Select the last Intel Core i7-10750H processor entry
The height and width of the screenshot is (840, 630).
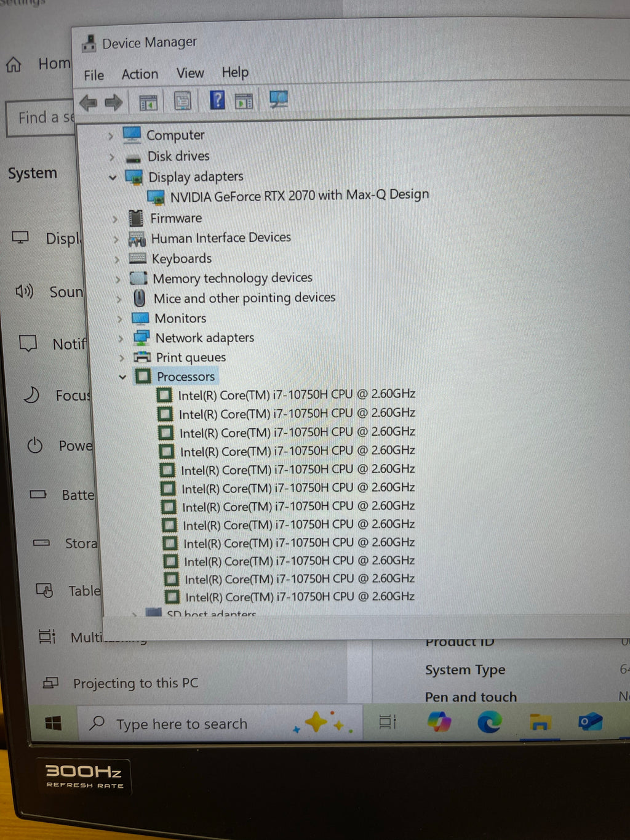[300, 596]
